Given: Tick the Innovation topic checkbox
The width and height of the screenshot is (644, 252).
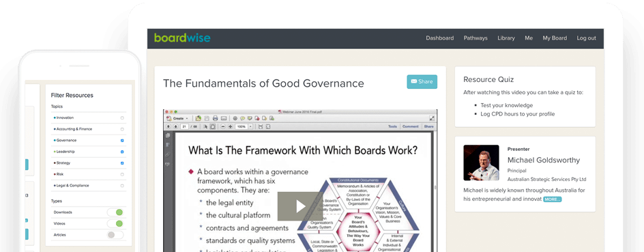Looking at the screenshot, I should point(122,118).
